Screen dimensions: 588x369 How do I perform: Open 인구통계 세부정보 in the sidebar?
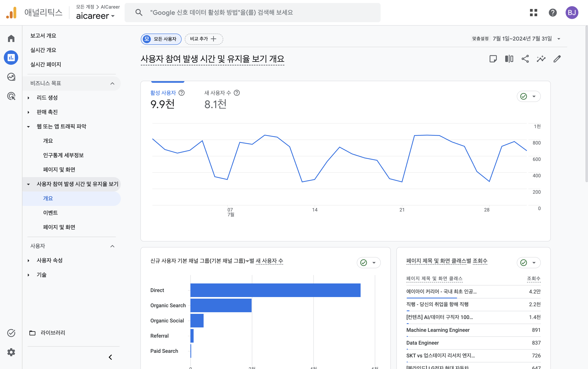63,155
